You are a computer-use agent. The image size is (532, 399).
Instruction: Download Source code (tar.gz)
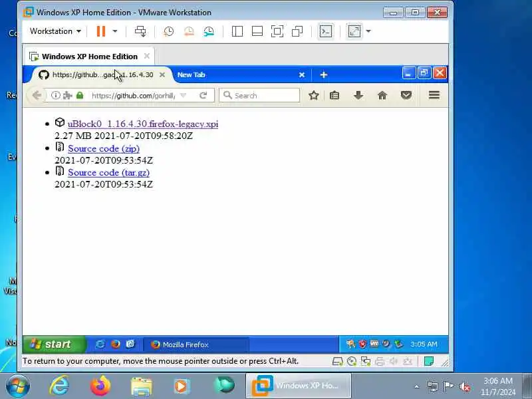(108, 172)
